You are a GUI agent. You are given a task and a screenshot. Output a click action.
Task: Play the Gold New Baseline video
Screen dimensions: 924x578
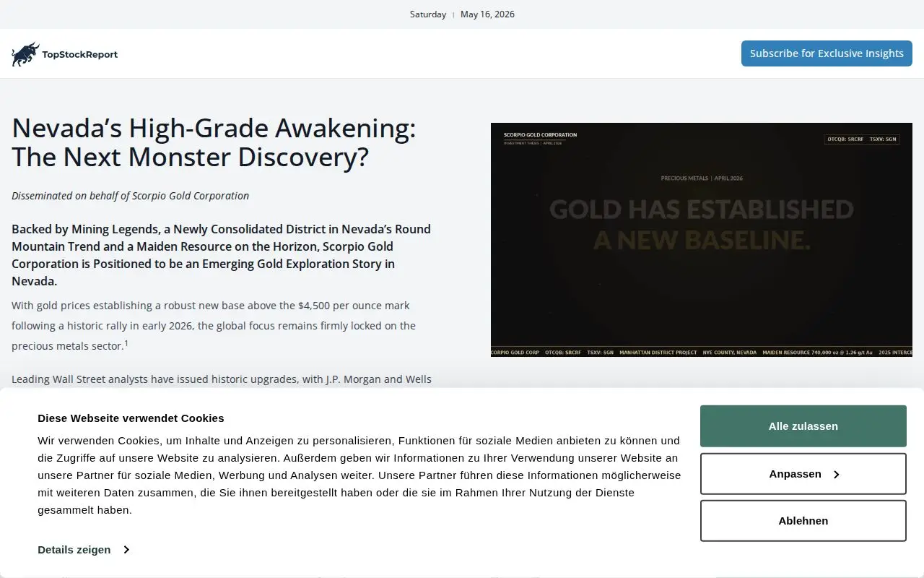[702, 240]
